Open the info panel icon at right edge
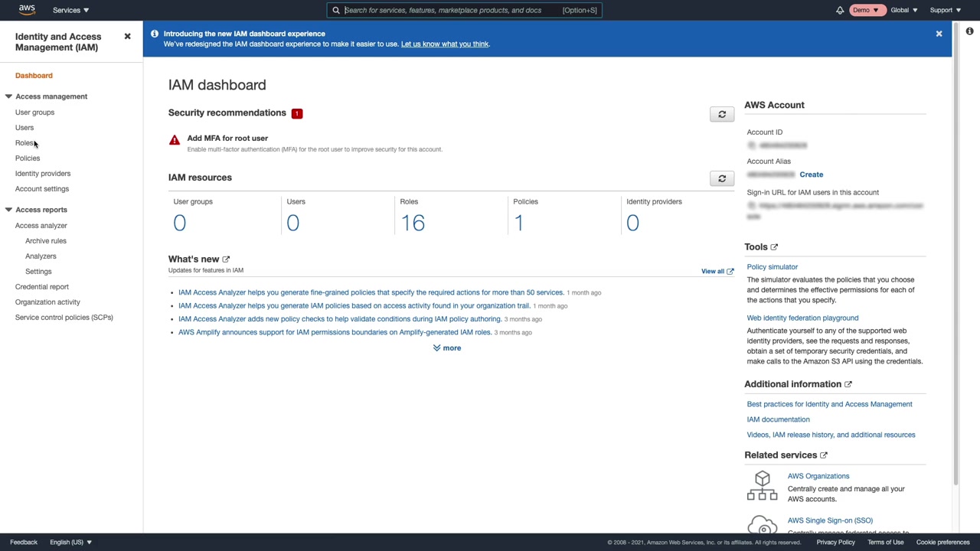Image resolution: width=980 pixels, height=551 pixels. 969,31
